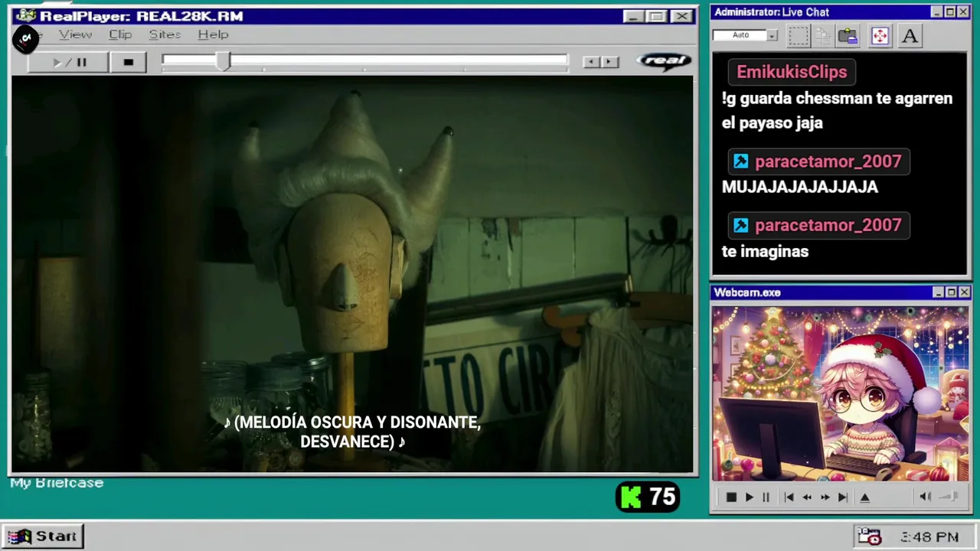Screen dimensions: 980x551
Task: Rewind in Webcam.exe controls
Action: 806,497
